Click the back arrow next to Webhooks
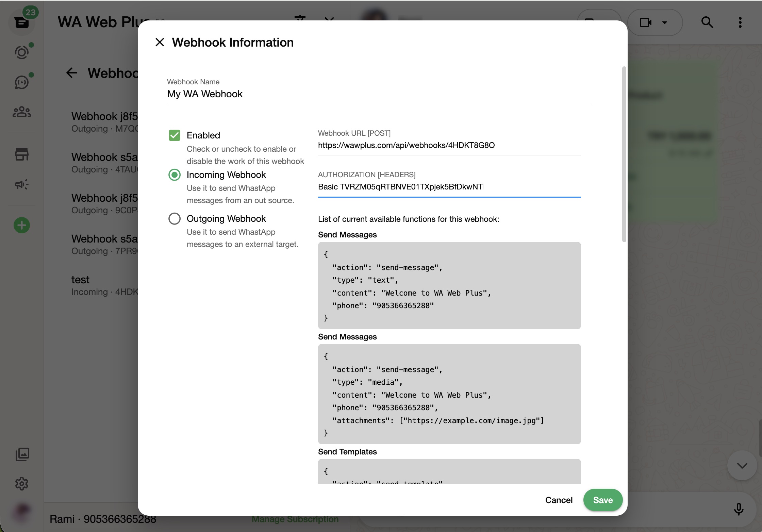 72,73
